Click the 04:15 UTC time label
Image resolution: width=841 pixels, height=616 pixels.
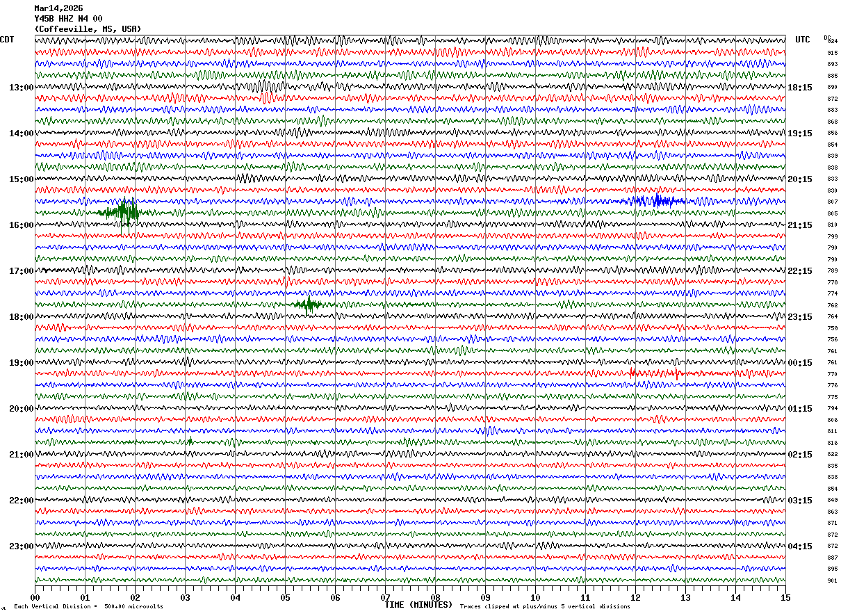[x=800, y=546]
